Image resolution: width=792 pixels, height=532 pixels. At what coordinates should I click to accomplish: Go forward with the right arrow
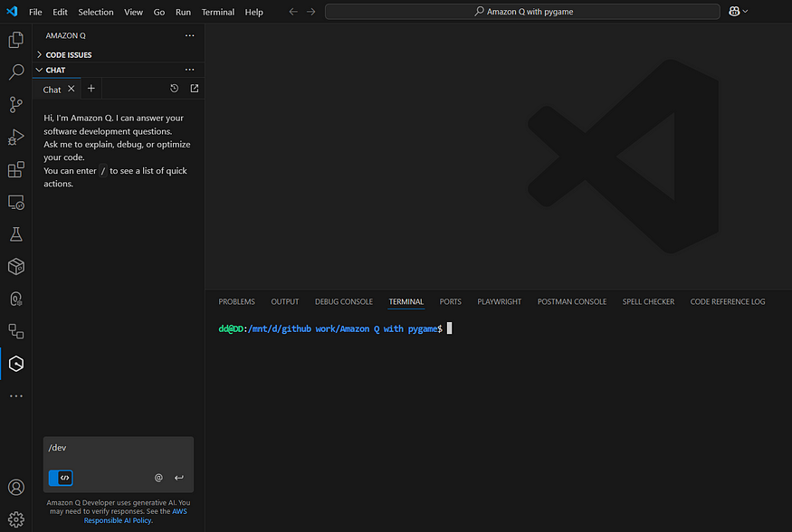point(311,12)
